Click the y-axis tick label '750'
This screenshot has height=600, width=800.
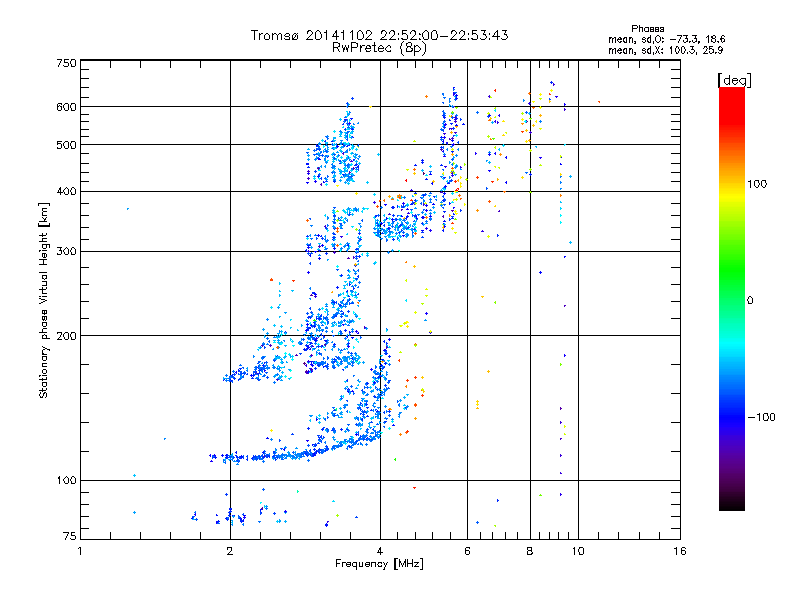point(66,63)
